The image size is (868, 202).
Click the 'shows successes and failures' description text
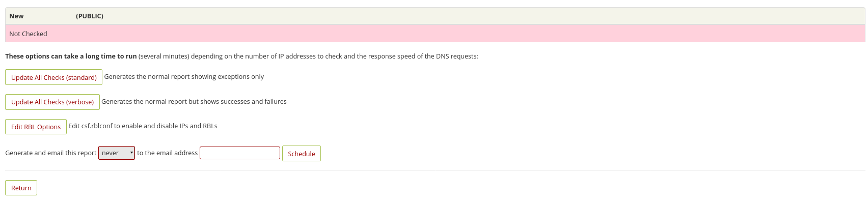243,101
